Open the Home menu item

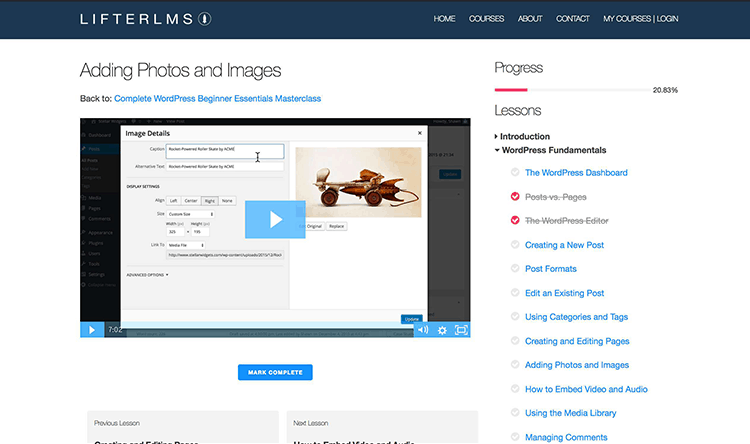point(444,19)
